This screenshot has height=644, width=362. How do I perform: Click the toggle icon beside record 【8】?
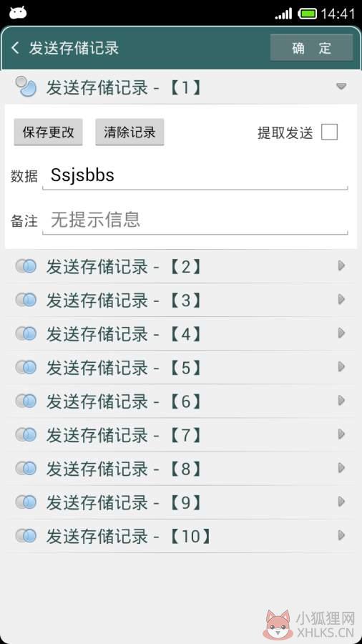(26, 468)
